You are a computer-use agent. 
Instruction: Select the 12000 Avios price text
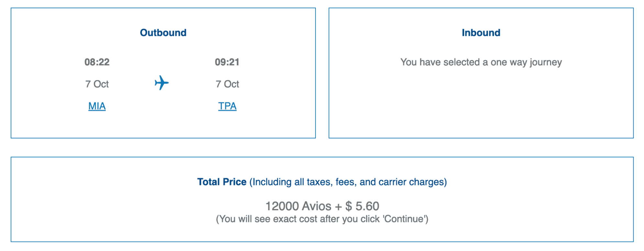coord(323,206)
